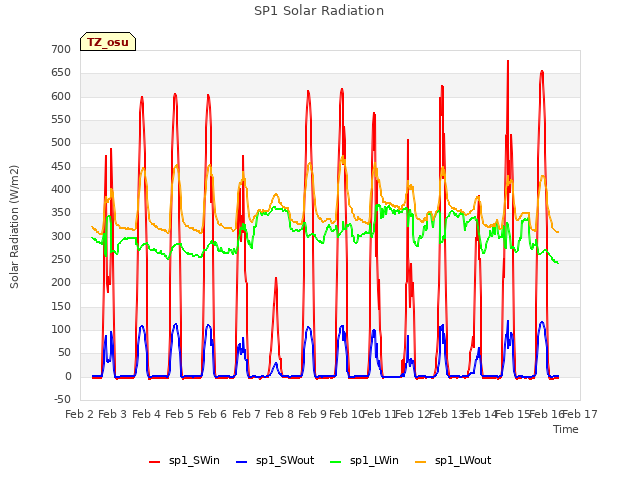Click the Feb 9 x-axis tick label

click(312, 414)
